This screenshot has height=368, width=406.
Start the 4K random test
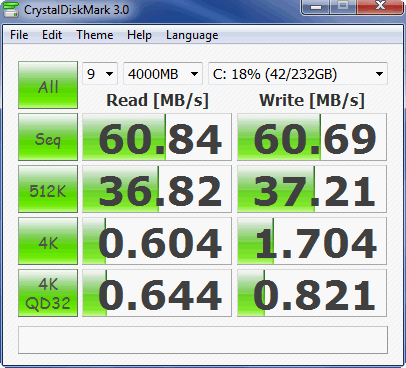pos(48,241)
